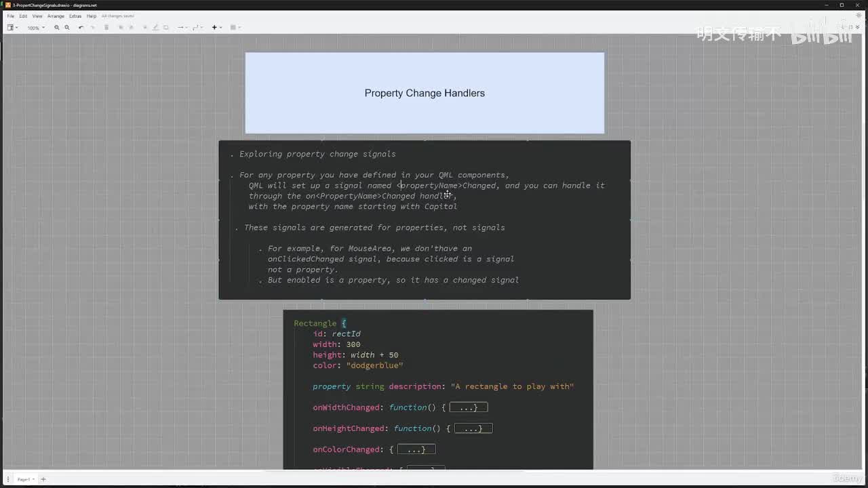Expand collapsed onWidthChanged function body
The image size is (868, 488).
(469, 407)
